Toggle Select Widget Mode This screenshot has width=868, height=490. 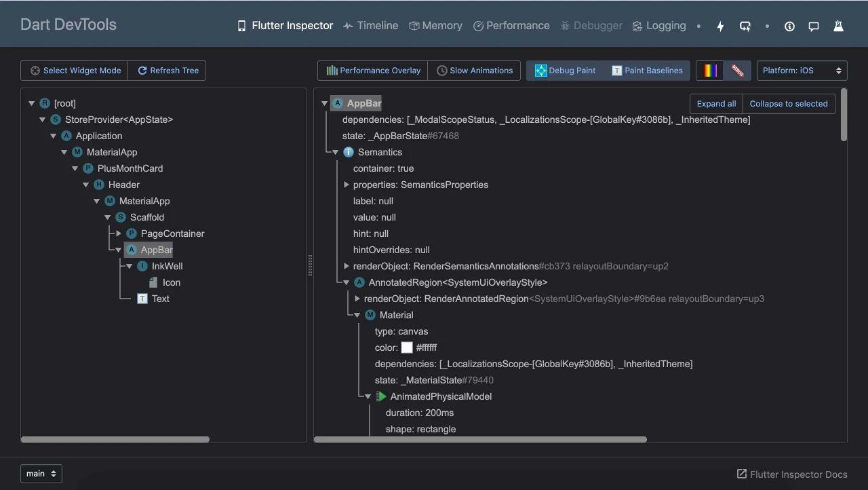point(75,71)
